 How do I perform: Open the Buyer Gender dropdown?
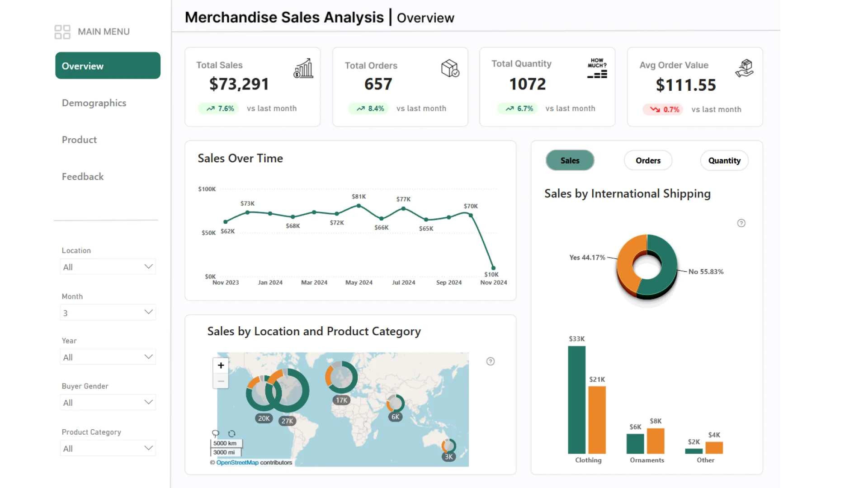(x=108, y=402)
